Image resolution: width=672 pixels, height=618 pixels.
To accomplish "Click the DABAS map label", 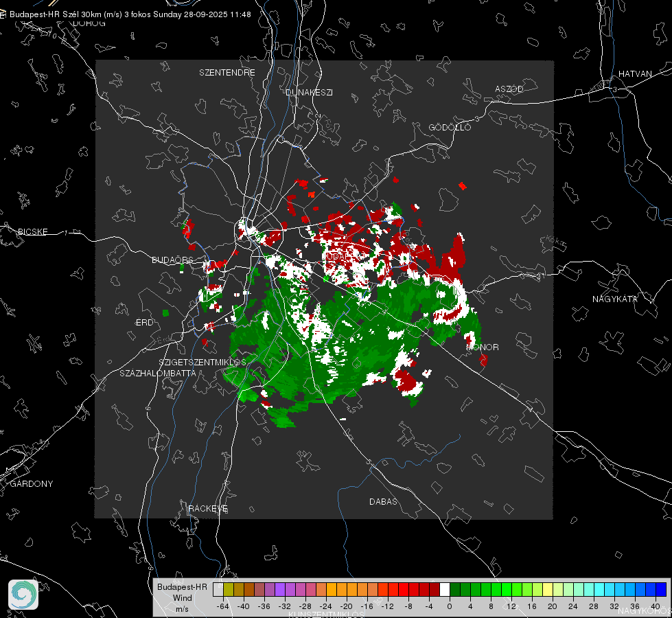I will (x=383, y=501).
